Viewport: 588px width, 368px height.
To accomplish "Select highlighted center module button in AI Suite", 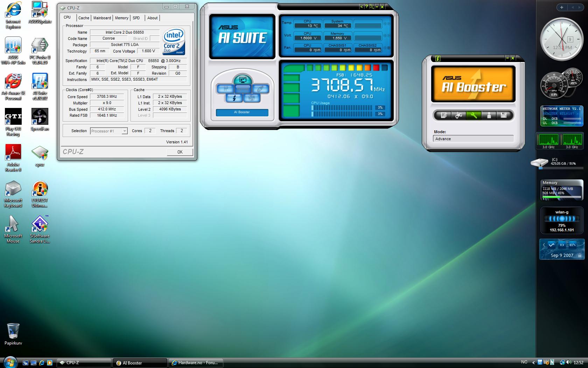I will pos(243,89).
